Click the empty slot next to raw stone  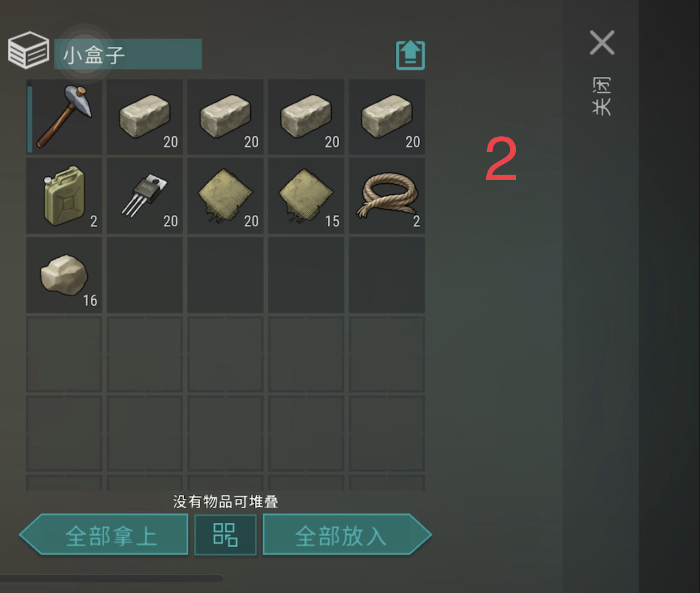pyautogui.click(x=145, y=275)
